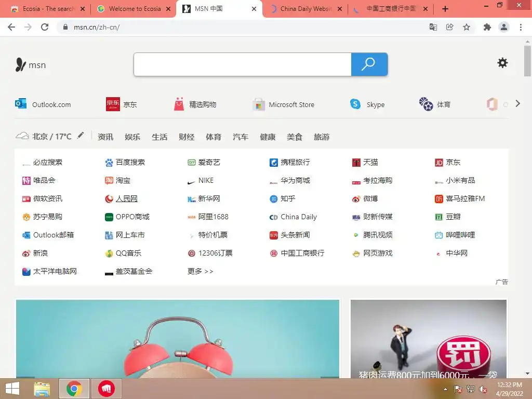Click the blue search magnifier button
The width and height of the screenshot is (532, 399).
coord(369,64)
